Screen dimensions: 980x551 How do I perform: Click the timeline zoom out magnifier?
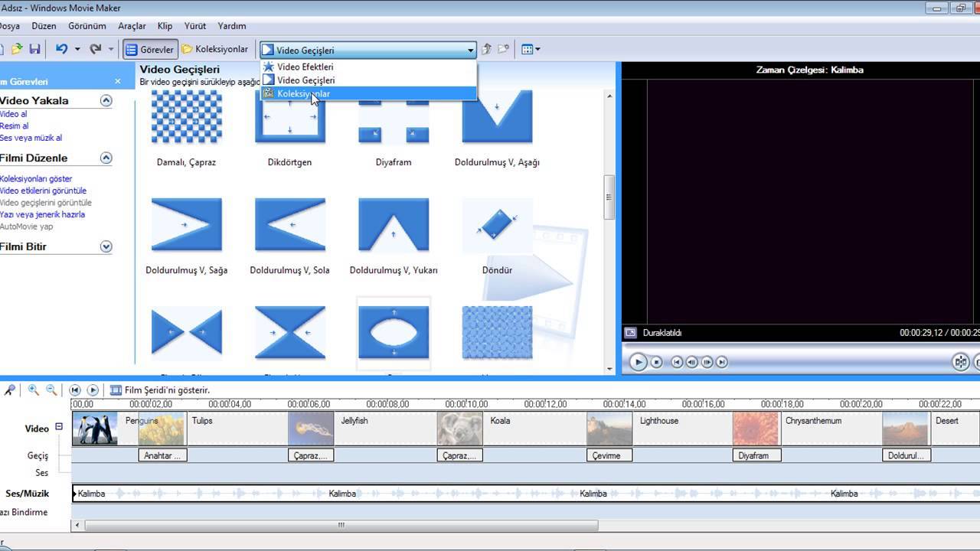point(51,390)
